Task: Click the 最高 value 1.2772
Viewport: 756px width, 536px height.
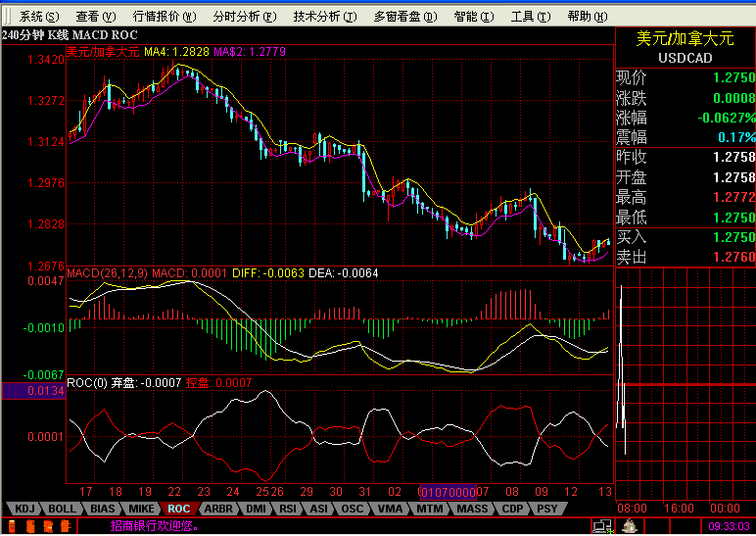Action: 733,197
